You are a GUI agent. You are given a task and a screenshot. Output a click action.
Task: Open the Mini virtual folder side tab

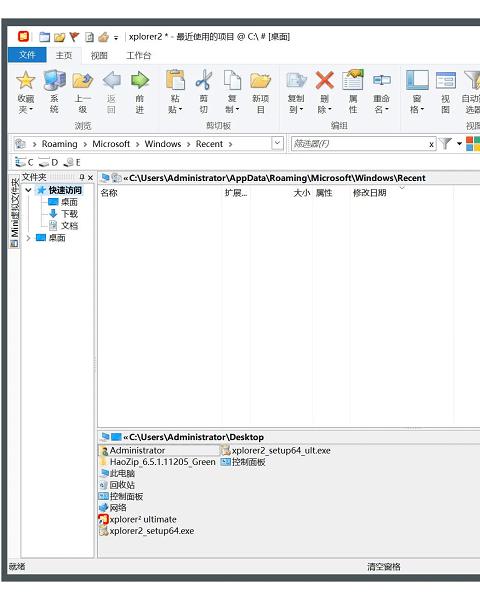(x=15, y=212)
